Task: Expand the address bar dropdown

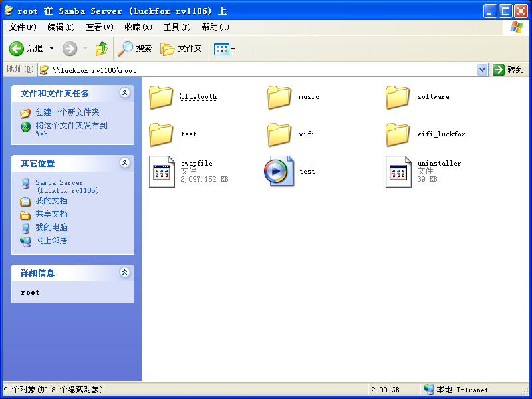Action: tap(482, 70)
